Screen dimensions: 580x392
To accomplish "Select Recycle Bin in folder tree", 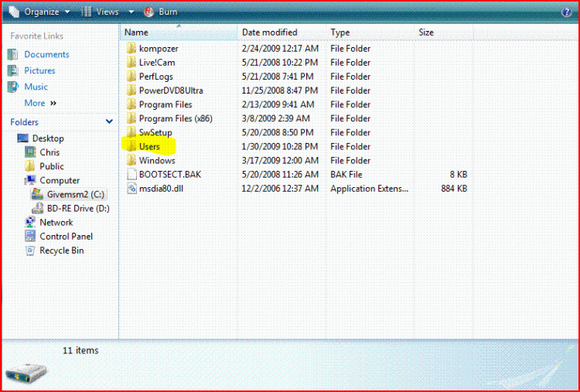I will (61, 251).
